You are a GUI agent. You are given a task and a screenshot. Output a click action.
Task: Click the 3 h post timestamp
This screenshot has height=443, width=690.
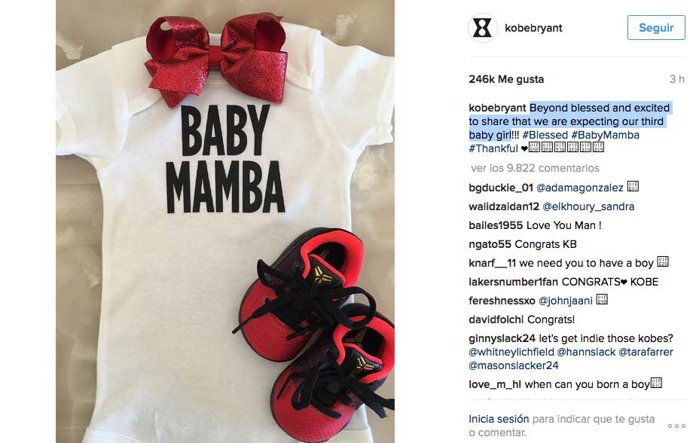pos(677,79)
